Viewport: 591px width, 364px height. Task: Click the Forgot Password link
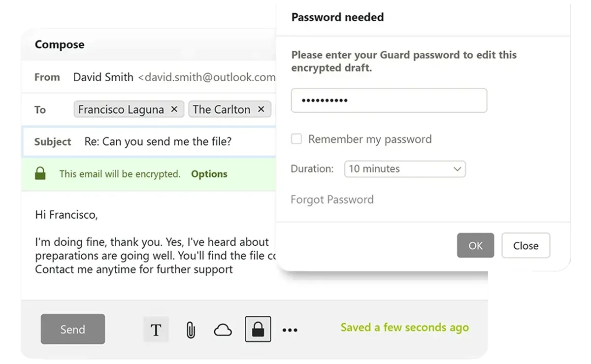click(332, 199)
